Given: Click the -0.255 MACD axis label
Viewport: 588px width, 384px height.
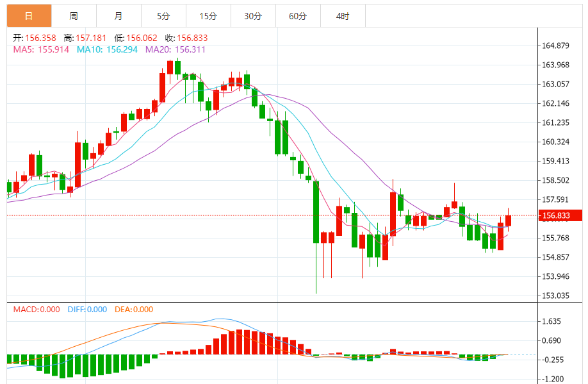Looking at the screenshot, I should pyautogui.click(x=553, y=360).
